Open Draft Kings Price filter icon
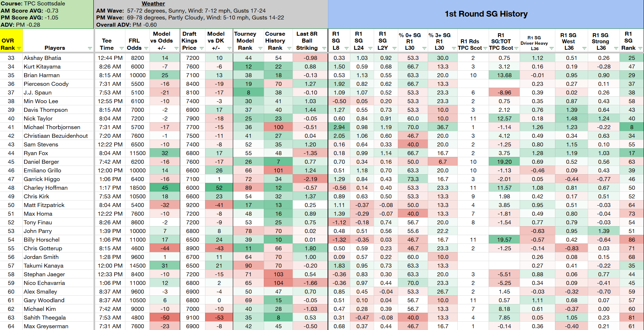 click(201, 48)
